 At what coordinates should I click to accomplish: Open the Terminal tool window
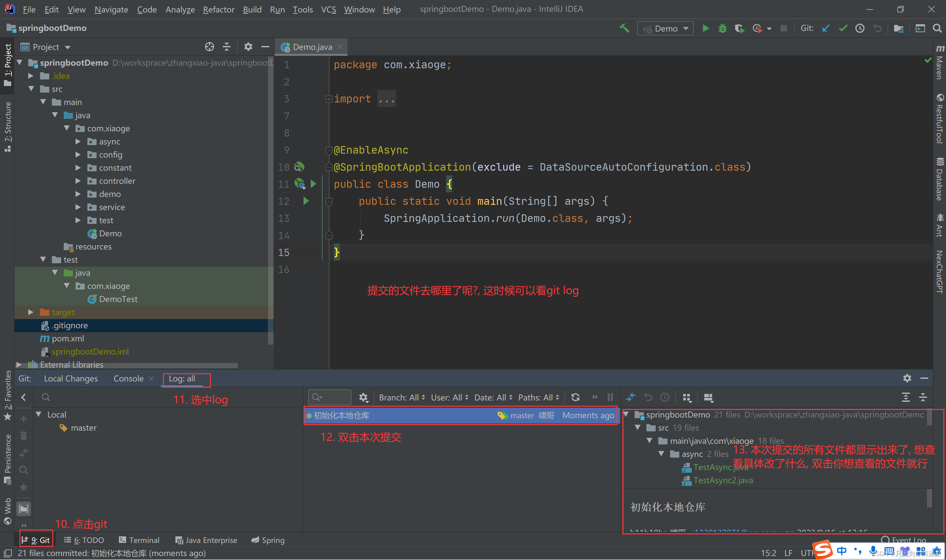139,540
